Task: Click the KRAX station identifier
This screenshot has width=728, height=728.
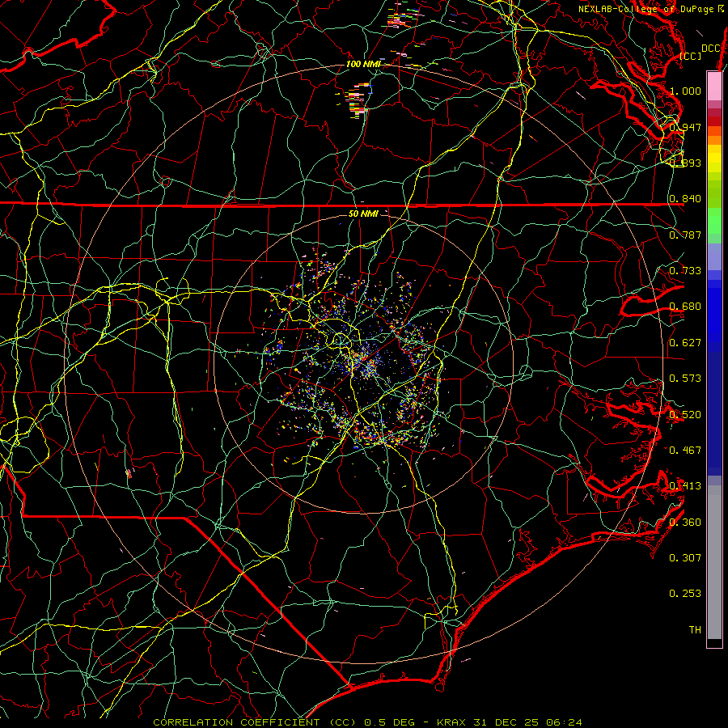Action: [x=453, y=722]
